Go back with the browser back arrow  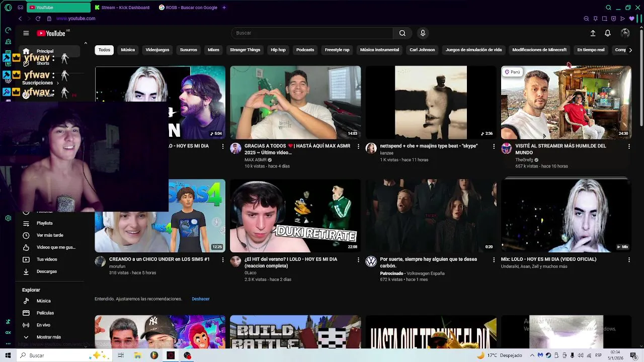(x=20, y=19)
